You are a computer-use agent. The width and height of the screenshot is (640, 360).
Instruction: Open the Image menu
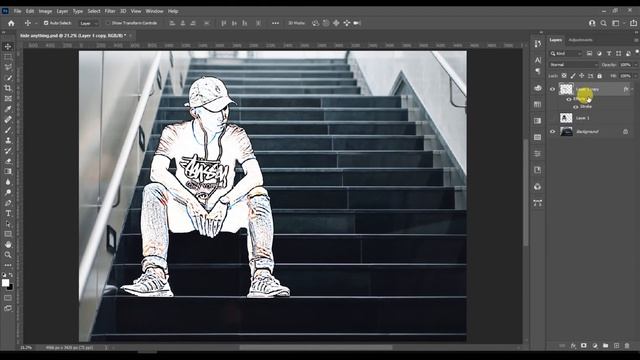pos(45,11)
